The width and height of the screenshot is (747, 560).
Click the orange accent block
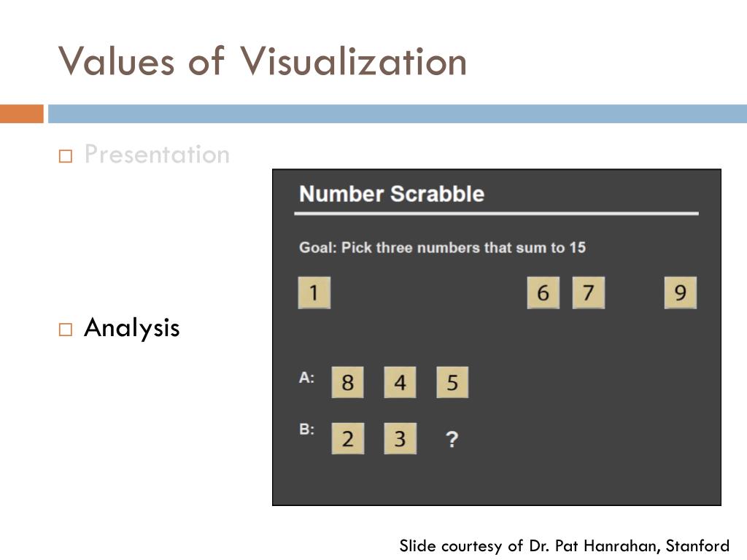click(22, 114)
